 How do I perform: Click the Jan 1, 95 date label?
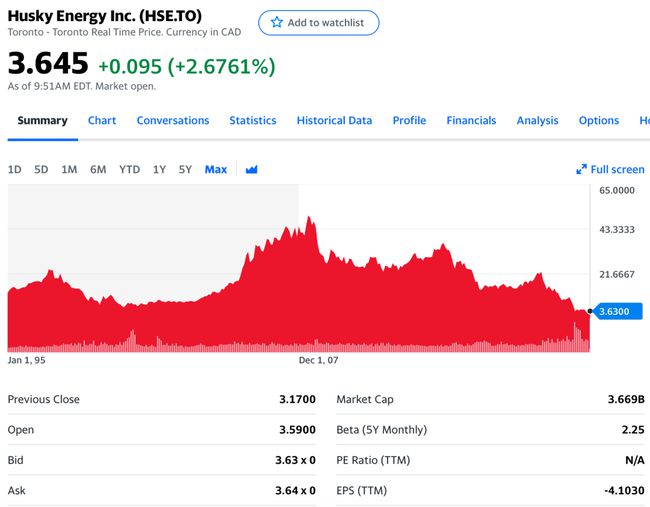[27, 360]
